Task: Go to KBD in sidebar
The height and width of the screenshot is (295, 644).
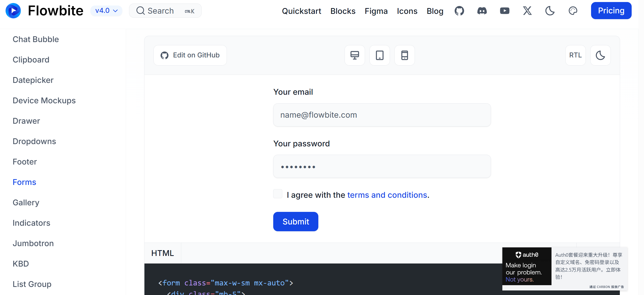Action: coord(21,264)
